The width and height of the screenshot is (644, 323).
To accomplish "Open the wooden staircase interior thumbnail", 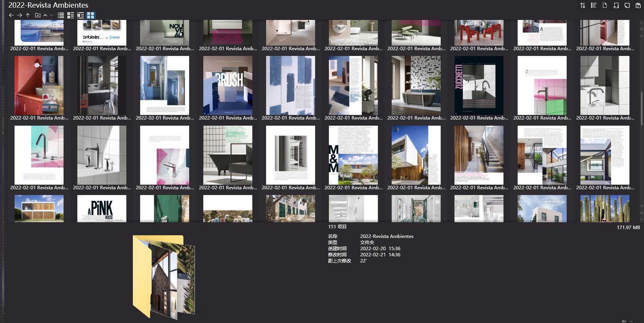I will click(x=479, y=155).
